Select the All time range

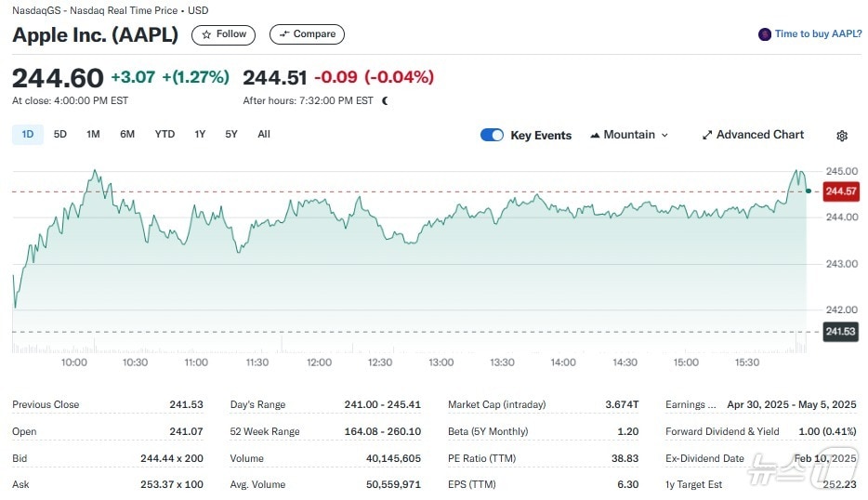264,134
